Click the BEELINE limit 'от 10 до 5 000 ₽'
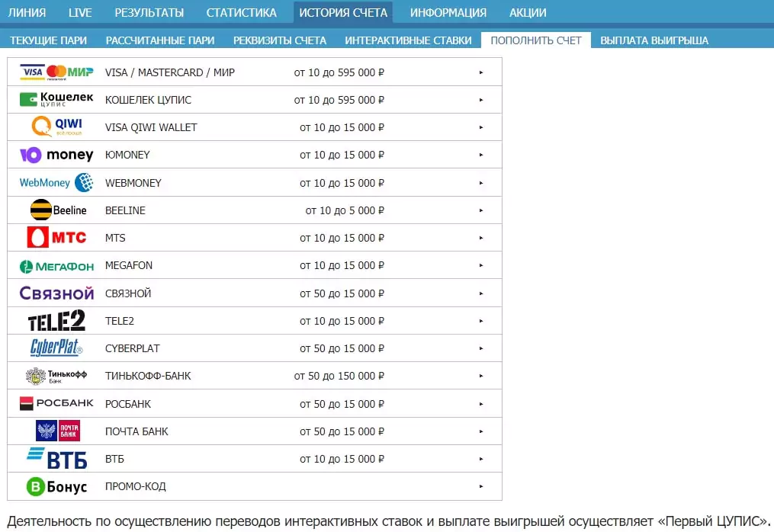 [x=345, y=210]
